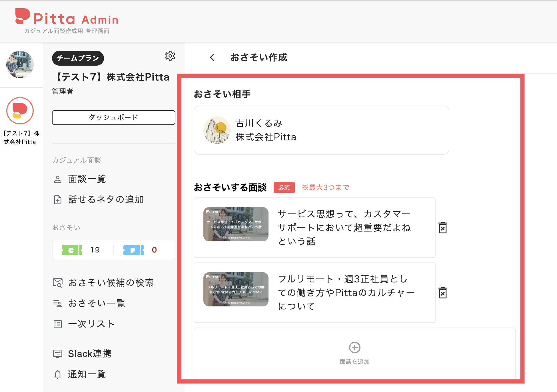Click the bell icon beside 通知一覧
Image resolution: width=557 pixels, height=392 pixels.
(x=58, y=374)
